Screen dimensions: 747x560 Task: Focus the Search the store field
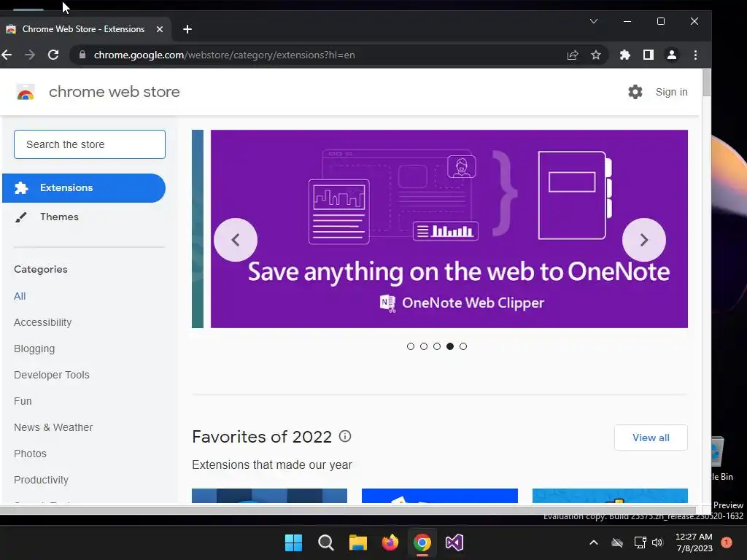tap(90, 144)
